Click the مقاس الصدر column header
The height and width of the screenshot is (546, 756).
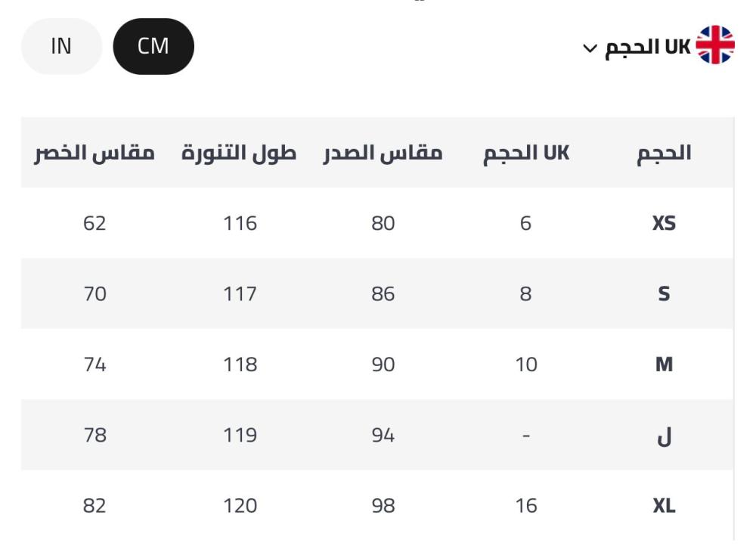coord(383,153)
